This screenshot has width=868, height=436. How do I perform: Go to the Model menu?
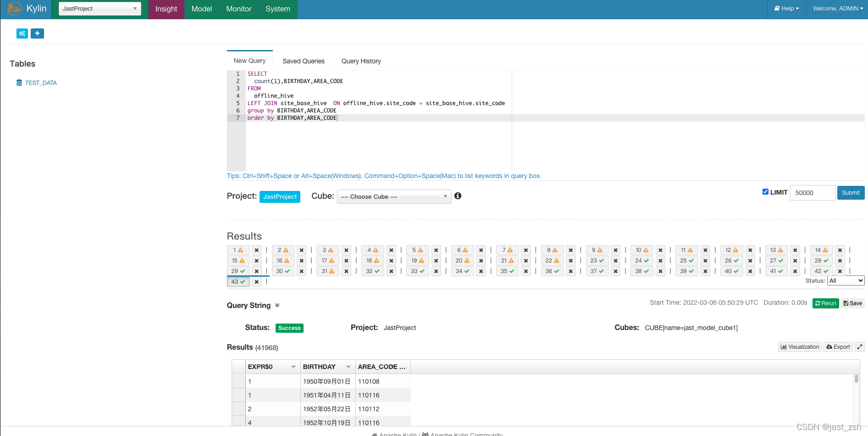tap(202, 9)
